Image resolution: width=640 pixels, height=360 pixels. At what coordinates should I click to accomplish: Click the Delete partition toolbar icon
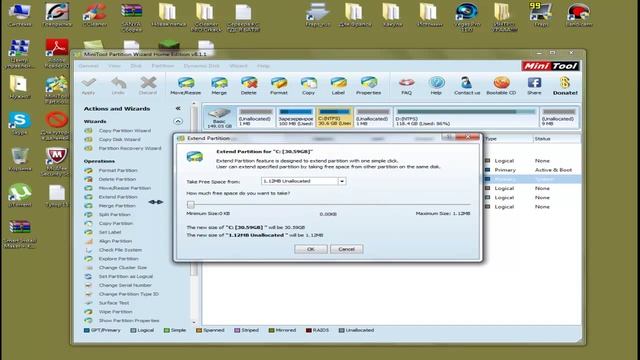coord(249,86)
